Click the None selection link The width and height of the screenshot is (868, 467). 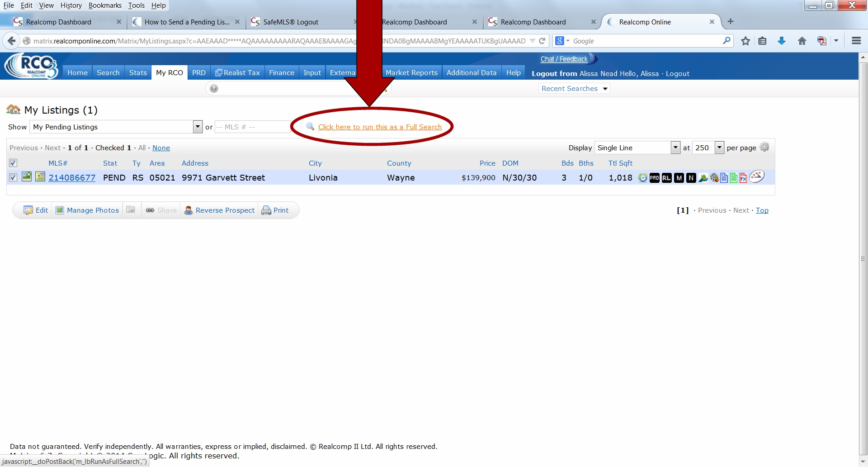click(161, 148)
